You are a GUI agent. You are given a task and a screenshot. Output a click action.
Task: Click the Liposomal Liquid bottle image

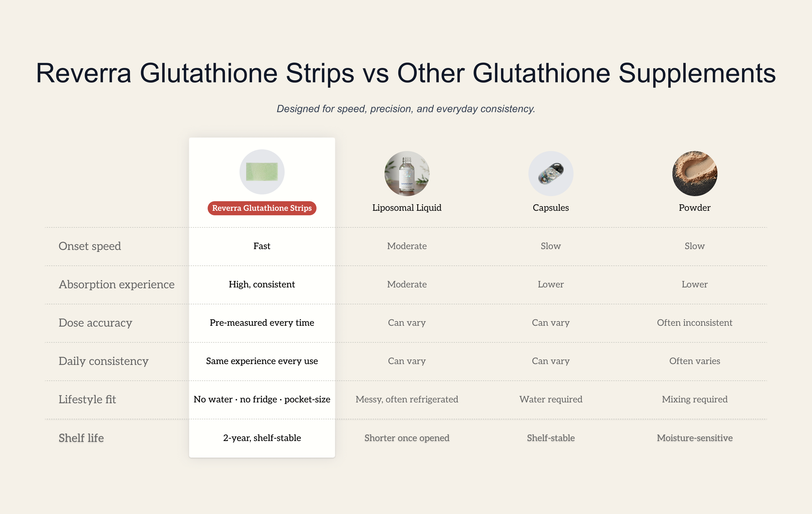click(x=407, y=173)
